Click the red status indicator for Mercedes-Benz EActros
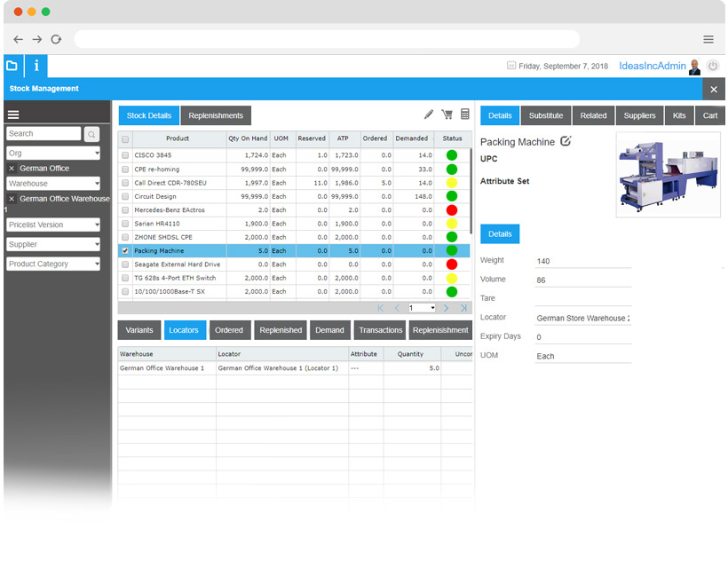The image size is (728, 568). (452, 209)
